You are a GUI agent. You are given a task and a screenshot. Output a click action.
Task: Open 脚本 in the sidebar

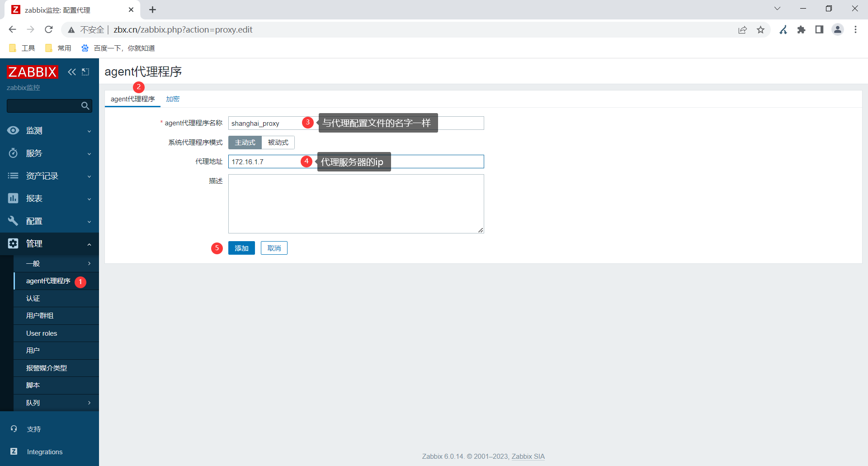tap(56, 385)
